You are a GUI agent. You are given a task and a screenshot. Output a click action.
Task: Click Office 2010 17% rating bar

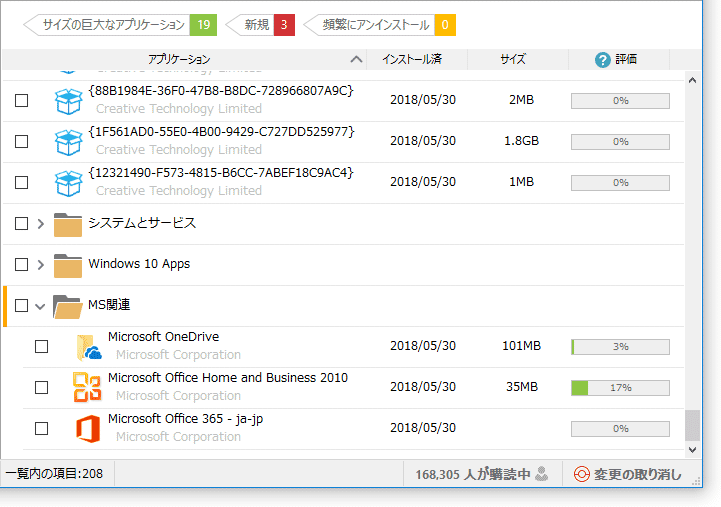point(620,388)
